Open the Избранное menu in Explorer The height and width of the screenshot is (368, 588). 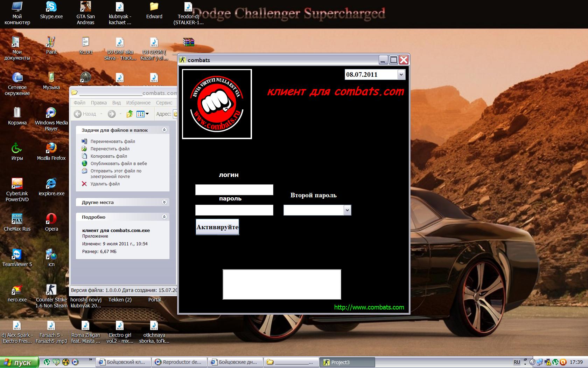pos(138,103)
